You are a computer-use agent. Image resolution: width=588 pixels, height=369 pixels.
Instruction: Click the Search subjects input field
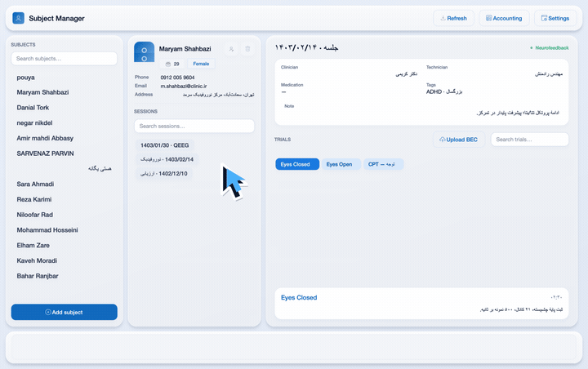pyautogui.click(x=65, y=59)
